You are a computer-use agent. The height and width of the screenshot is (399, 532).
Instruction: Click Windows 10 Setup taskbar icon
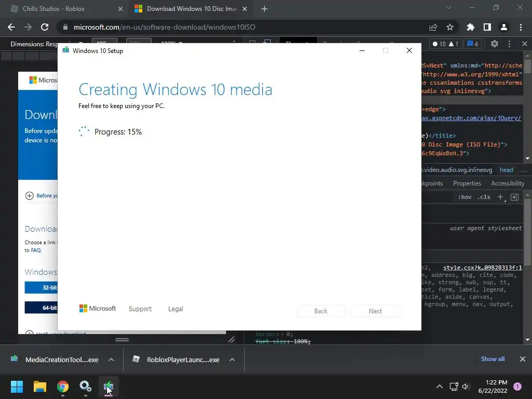click(x=109, y=387)
